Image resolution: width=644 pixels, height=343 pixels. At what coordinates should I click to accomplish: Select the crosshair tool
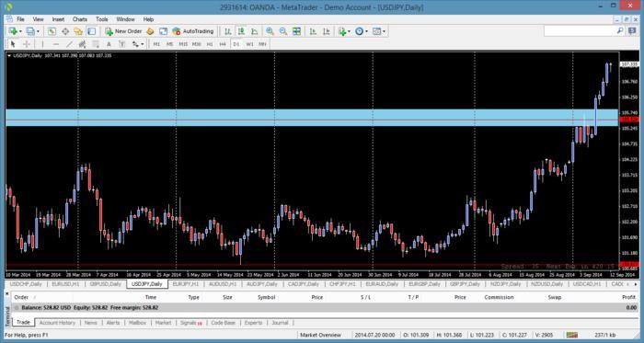click(27, 44)
